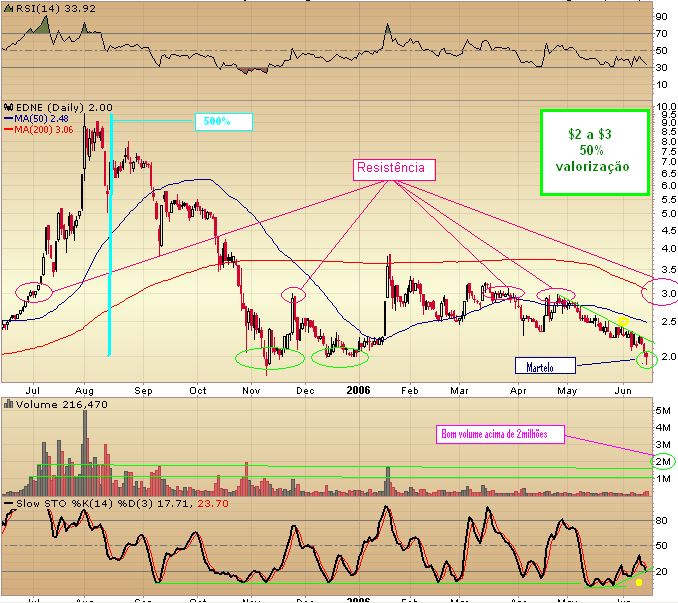Click the 3M volume axis label
Viewport: 678px width, 603px height.
click(663, 445)
